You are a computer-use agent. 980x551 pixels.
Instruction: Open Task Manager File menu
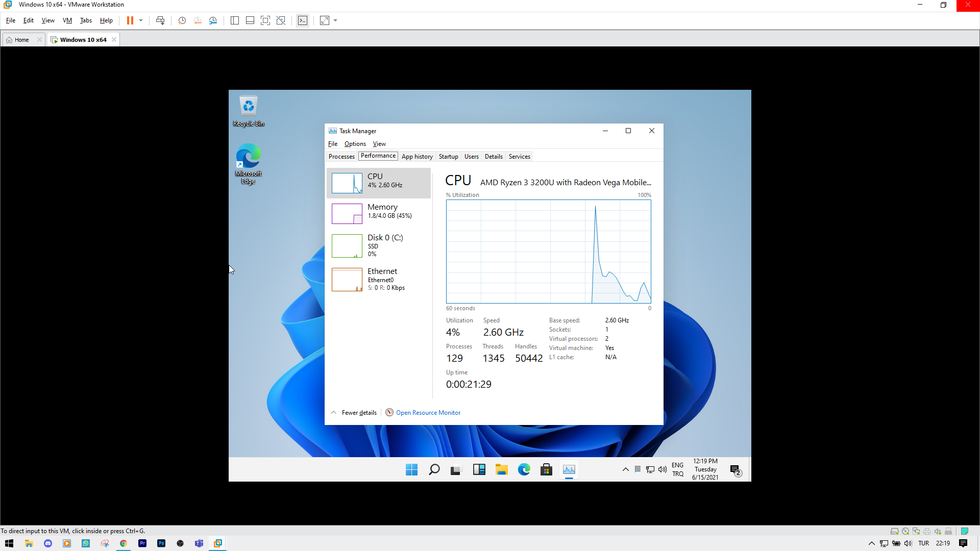(333, 144)
